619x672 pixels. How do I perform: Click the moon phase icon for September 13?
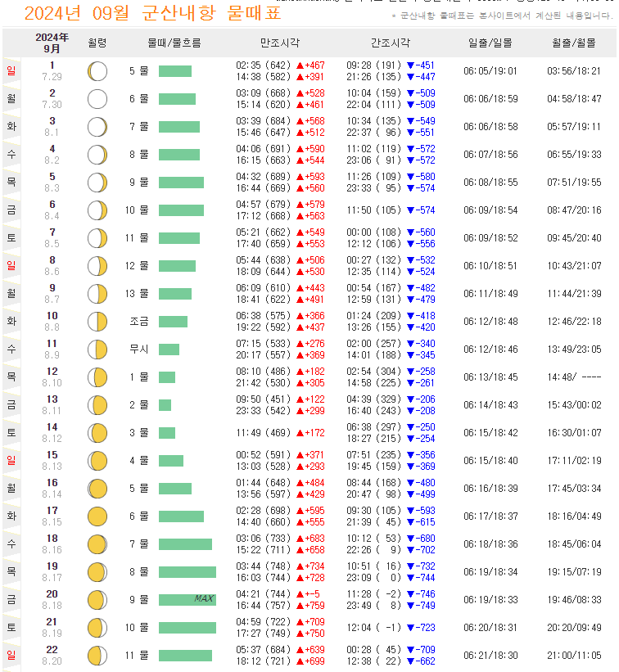[x=97, y=405]
